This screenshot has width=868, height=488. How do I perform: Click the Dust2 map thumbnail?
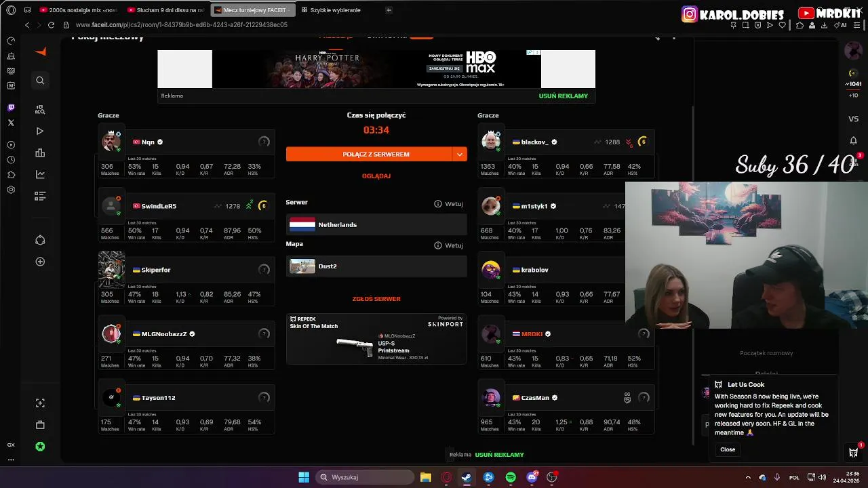click(x=302, y=266)
